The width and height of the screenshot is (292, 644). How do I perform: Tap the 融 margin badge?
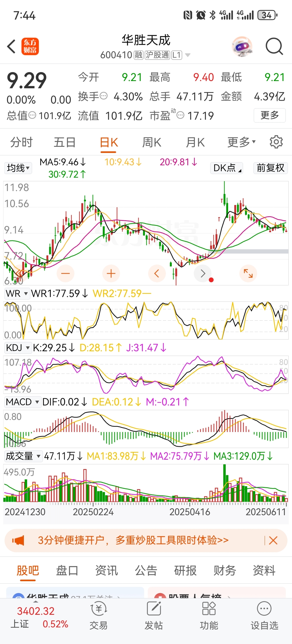coord(139,55)
